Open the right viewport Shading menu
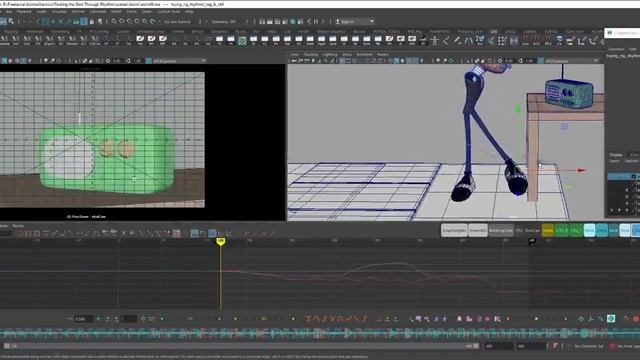The height and width of the screenshot is (360, 640). pos(311,54)
